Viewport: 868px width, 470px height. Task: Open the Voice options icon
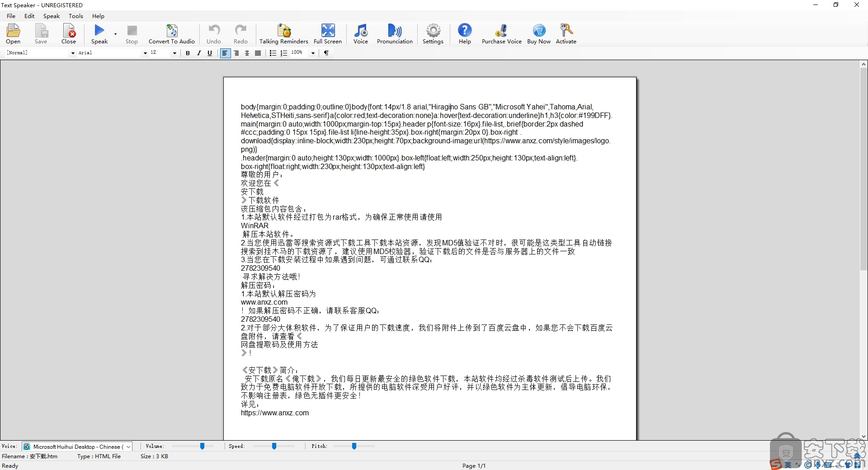[361, 34]
